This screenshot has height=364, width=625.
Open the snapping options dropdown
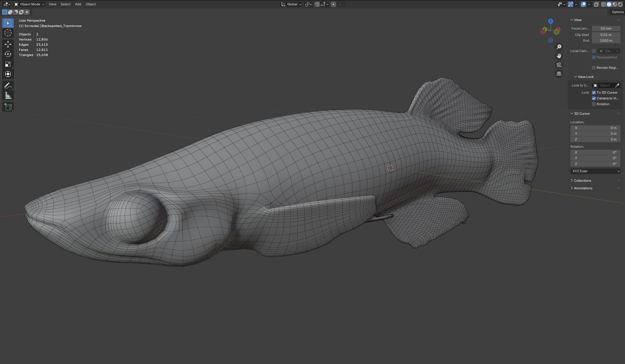pos(325,4)
